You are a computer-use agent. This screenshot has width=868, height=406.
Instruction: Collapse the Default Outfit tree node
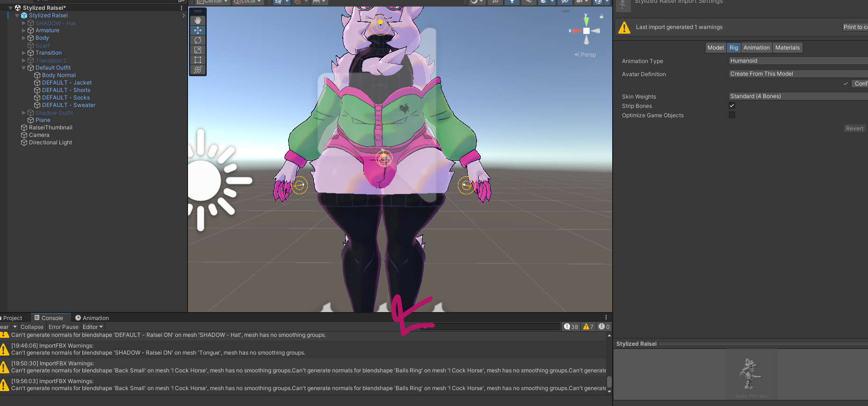click(24, 68)
